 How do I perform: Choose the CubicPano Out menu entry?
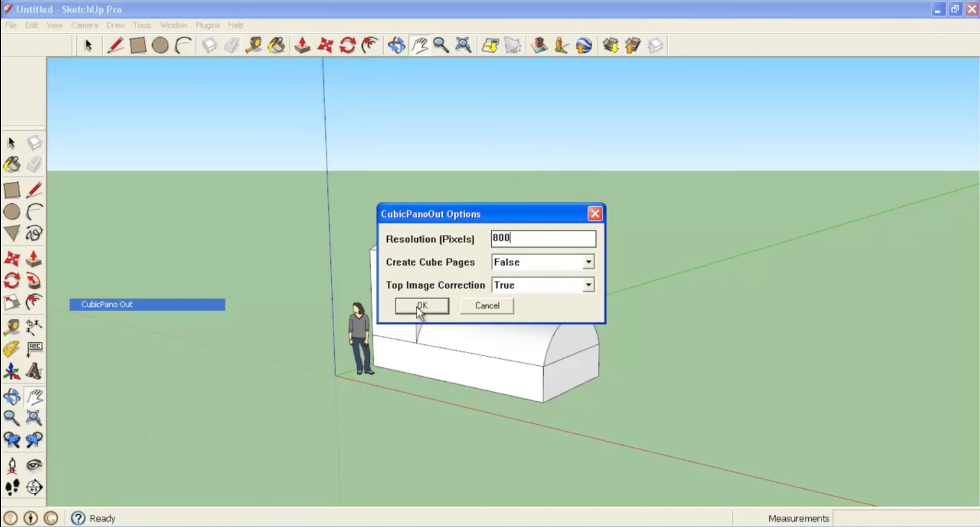[x=147, y=304]
